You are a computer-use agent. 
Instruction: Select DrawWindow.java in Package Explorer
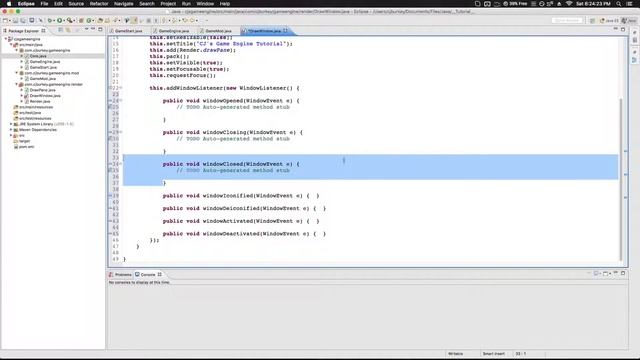coord(45,96)
